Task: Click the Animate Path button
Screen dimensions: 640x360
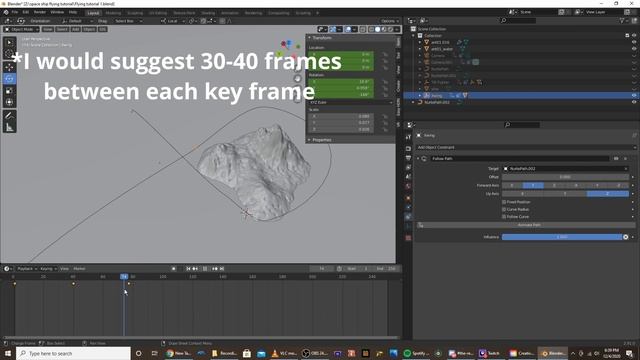Action: (x=526, y=225)
